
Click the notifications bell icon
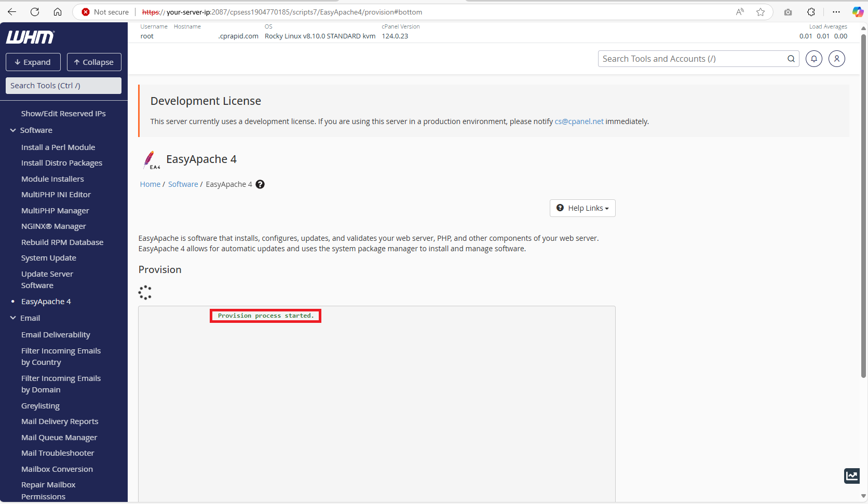coord(813,59)
